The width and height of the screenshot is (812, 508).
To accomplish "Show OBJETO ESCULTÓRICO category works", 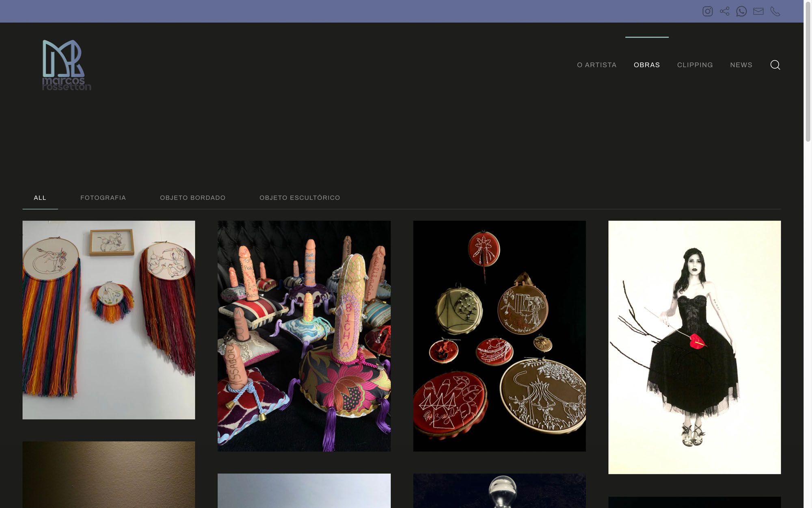I will [300, 198].
